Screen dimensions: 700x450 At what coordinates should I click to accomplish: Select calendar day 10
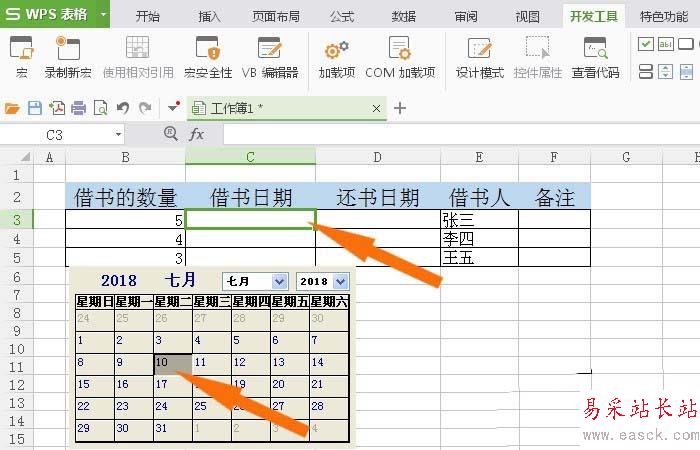pos(173,364)
